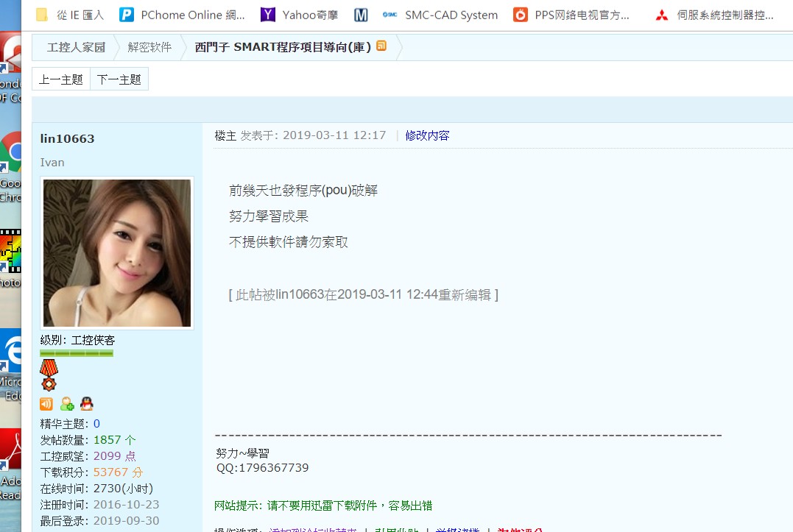Image resolution: width=793 pixels, height=532 pixels.
Task: Click the 上一主題 button
Action: pyautogui.click(x=61, y=79)
